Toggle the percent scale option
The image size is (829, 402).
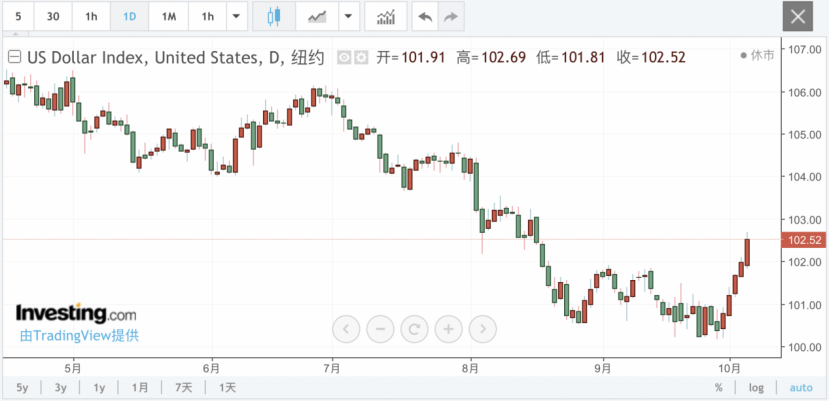tap(718, 387)
